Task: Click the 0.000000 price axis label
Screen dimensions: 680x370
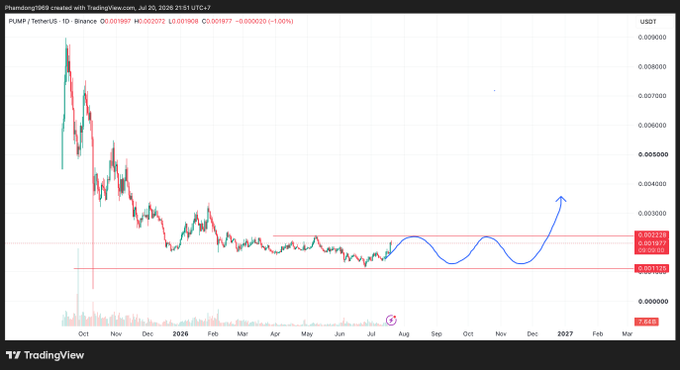Action: [653, 301]
